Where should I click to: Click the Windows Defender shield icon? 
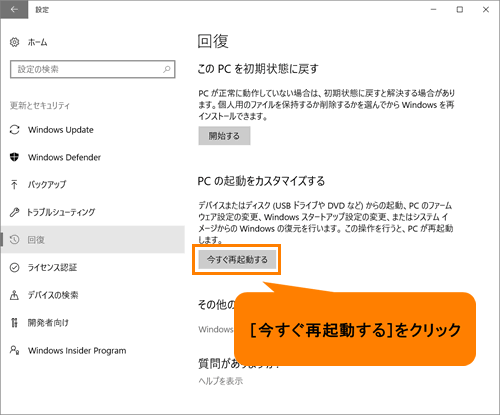[14, 157]
